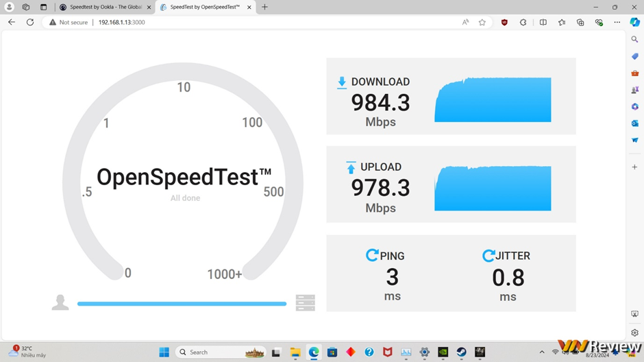Switch to Speedtest by Ookla tab
The image size is (644, 362).
[106, 7]
